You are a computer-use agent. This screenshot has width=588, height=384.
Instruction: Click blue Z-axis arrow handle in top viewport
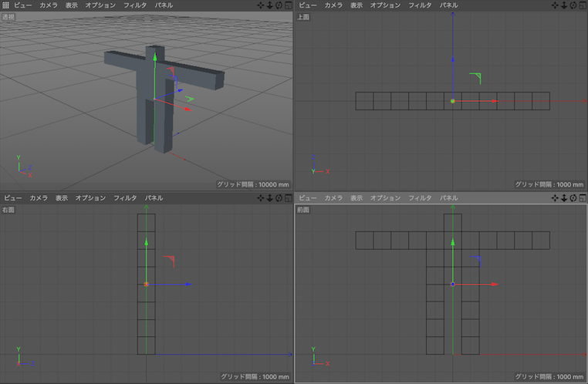point(453,59)
